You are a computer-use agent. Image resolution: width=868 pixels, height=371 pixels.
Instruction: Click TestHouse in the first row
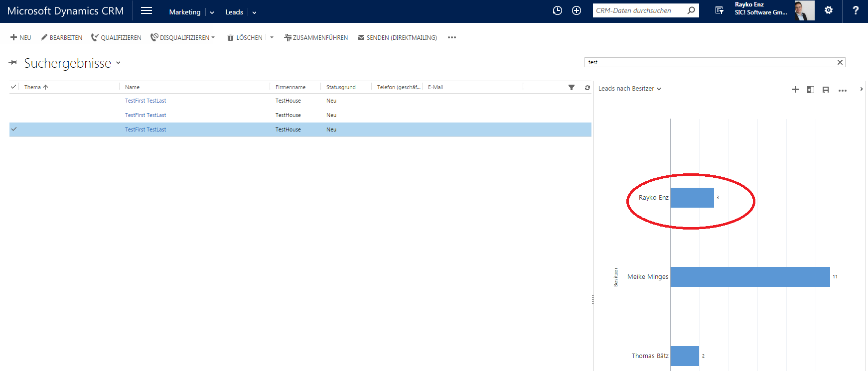pyautogui.click(x=288, y=101)
